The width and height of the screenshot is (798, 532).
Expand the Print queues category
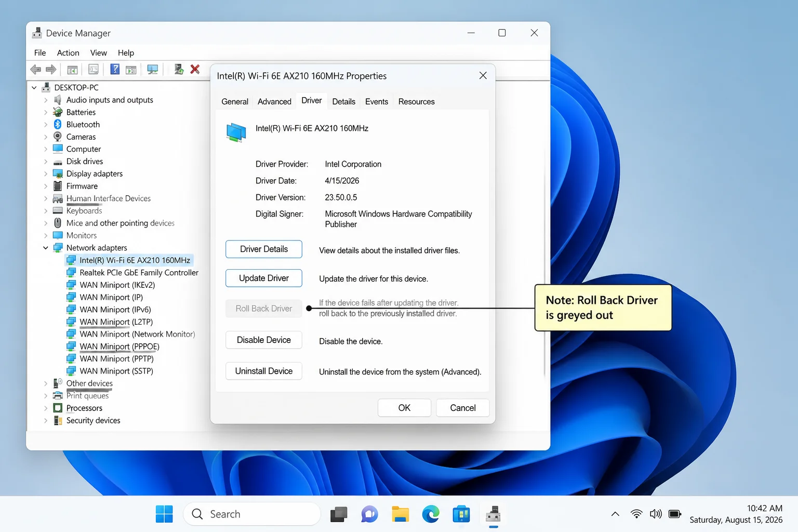point(46,396)
